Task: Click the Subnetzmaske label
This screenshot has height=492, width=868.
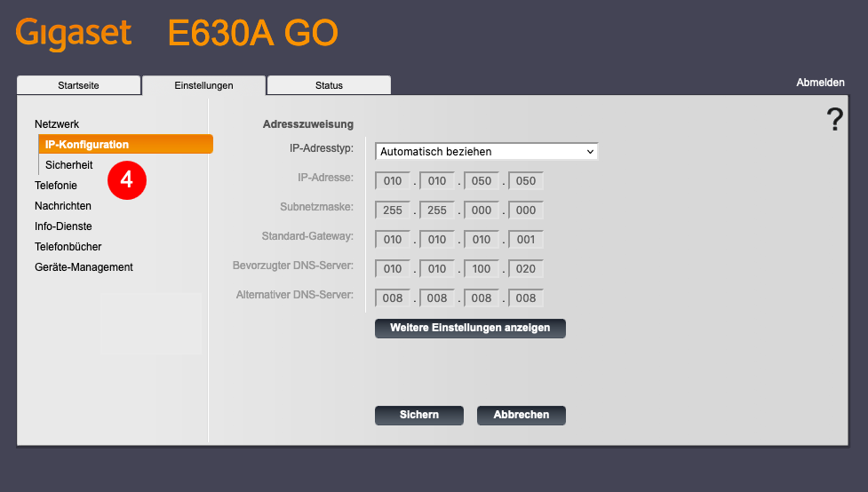Action: (316, 207)
